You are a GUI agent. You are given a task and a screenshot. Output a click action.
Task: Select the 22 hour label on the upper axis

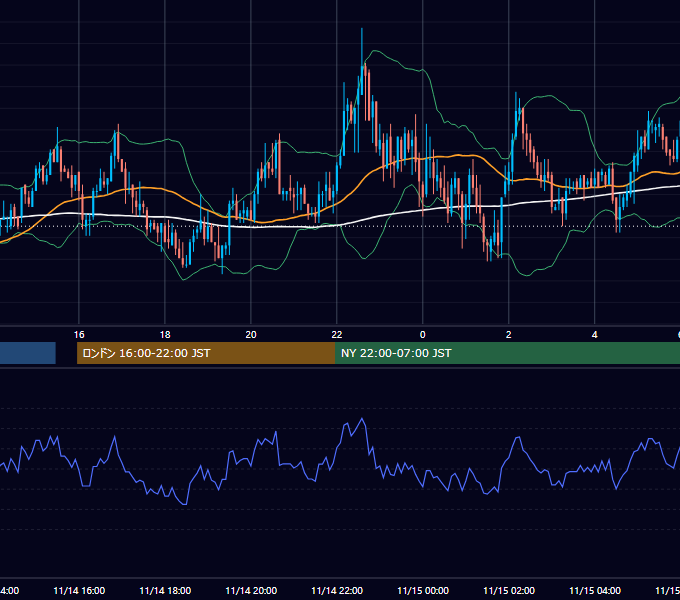[337, 335]
